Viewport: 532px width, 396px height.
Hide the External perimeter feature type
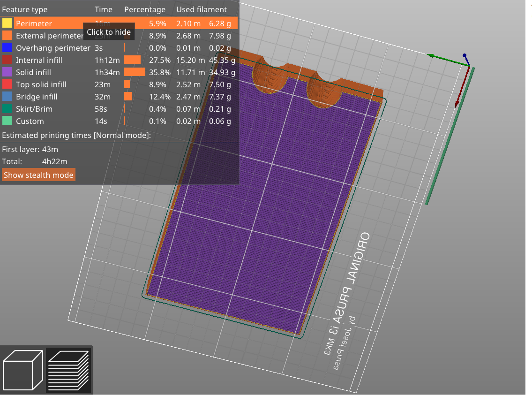(x=120, y=36)
